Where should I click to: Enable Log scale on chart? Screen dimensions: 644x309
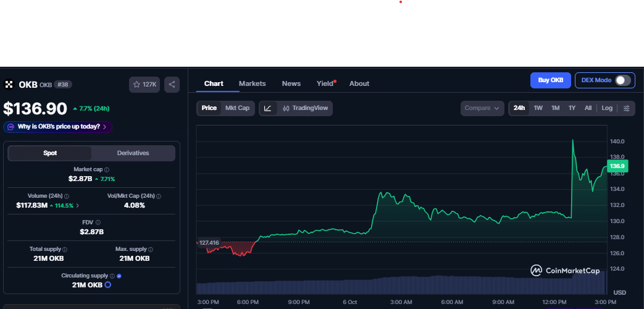pos(607,108)
